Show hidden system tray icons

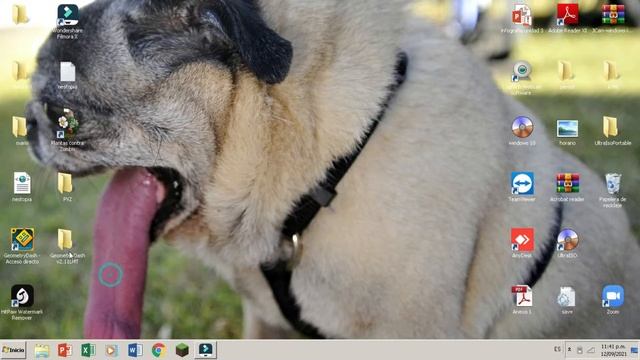click(x=569, y=350)
